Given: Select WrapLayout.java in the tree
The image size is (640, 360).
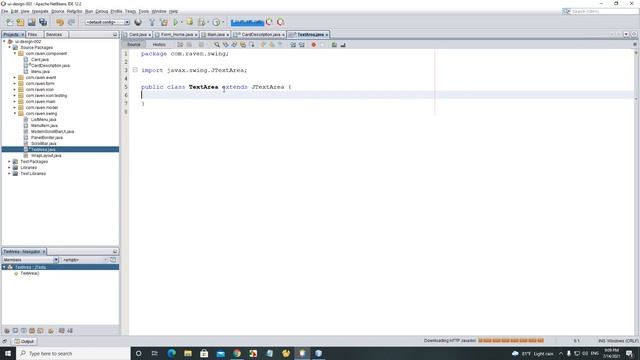Looking at the screenshot, I should pos(46,156).
